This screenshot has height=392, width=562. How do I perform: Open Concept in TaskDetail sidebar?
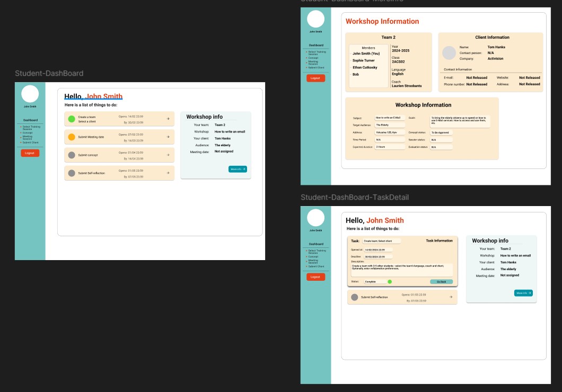313,257
